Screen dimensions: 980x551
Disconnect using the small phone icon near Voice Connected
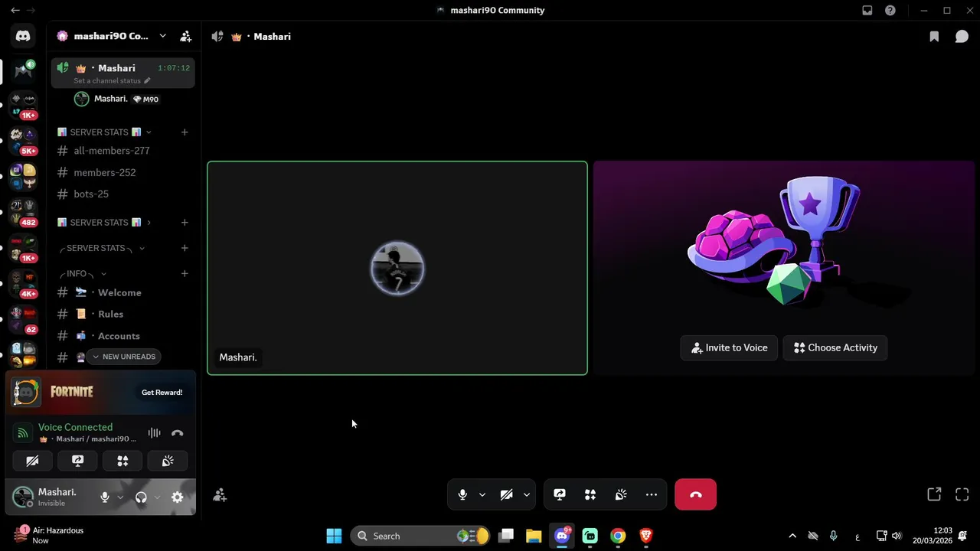(x=178, y=433)
